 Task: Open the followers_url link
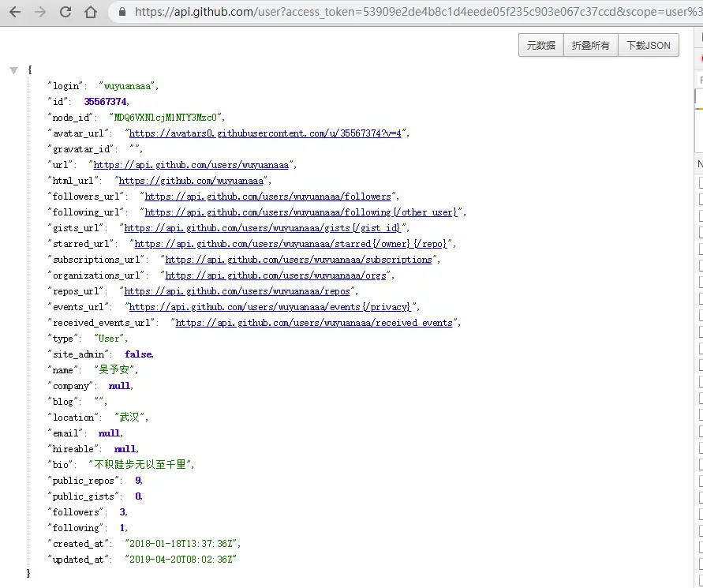[267, 197]
